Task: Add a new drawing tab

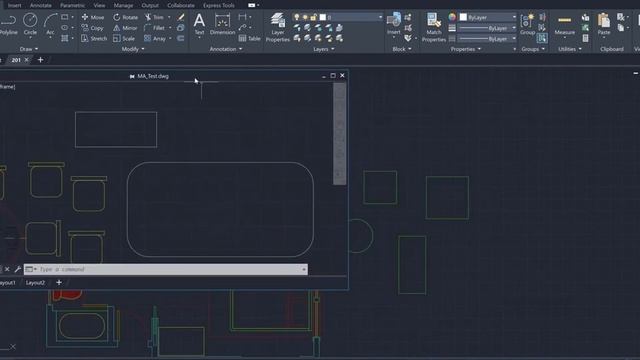Action: (40, 60)
